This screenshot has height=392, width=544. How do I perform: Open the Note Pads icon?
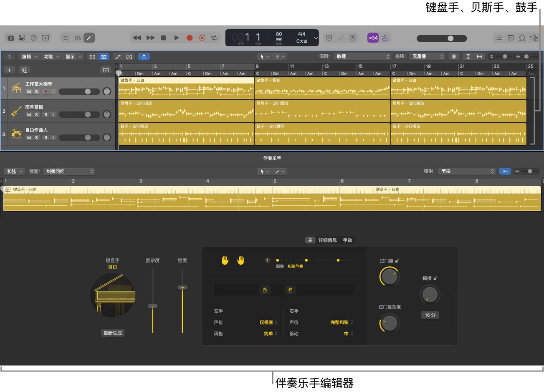click(510, 38)
